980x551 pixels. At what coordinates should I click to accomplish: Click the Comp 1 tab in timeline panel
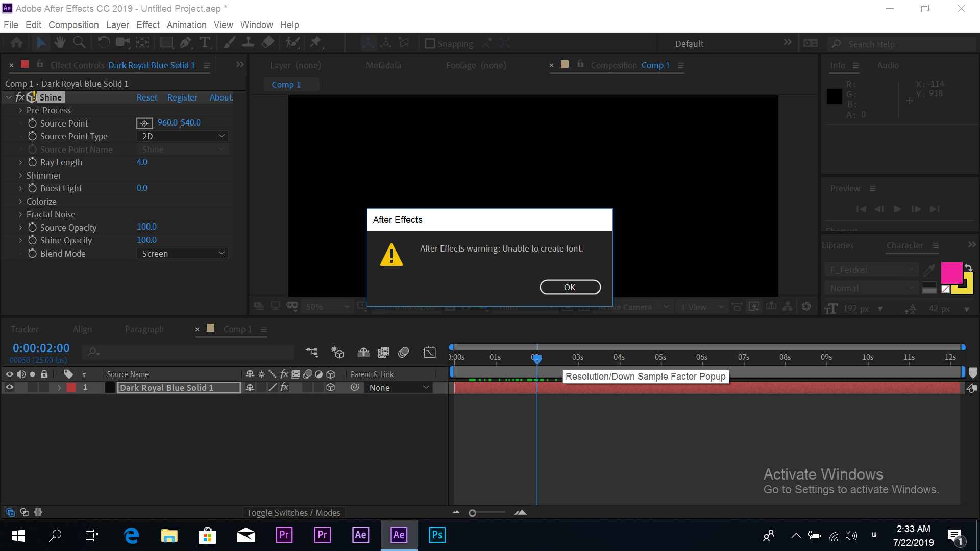click(236, 329)
